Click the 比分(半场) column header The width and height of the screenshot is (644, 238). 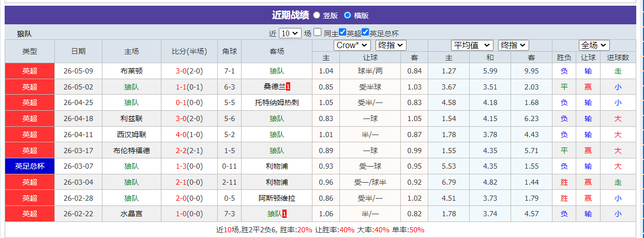point(189,51)
